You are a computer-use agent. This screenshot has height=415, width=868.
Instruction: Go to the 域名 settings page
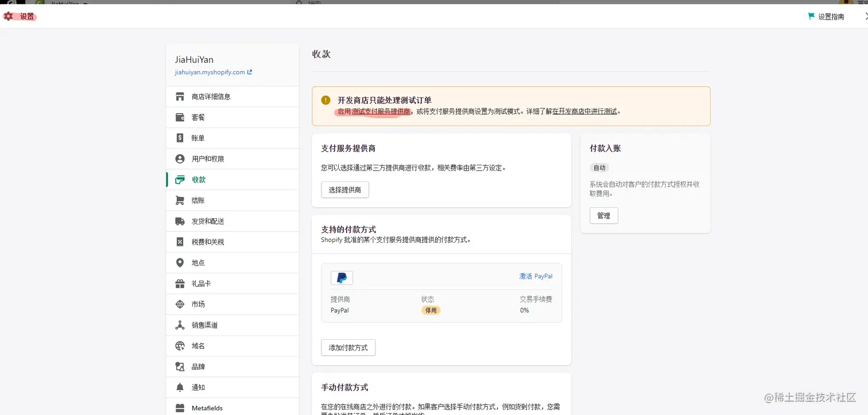pos(198,346)
